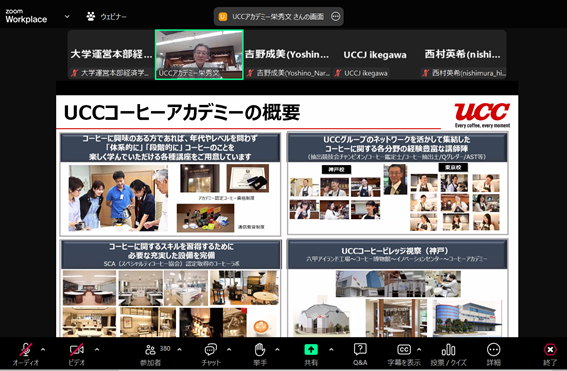This screenshot has width=567, height=371.
Task: Expand chat options chevron
Action: click(x=229, y=350)
